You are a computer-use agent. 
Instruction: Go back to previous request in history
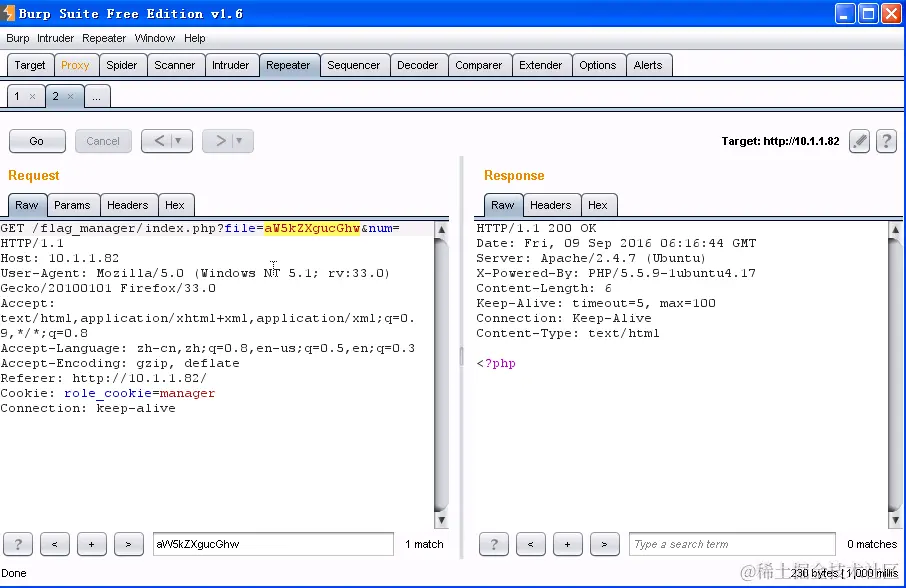pyautogui.click(x=159, y=141)
